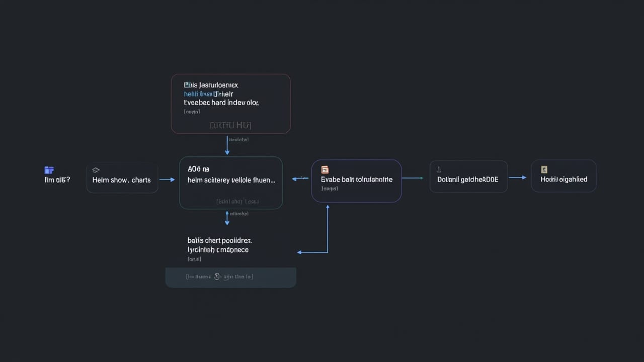This screenshot has width=644, height=362.
Task: Click the download arrow icon above 'Dollanil geldheRD0E'
Action: [x=438, y=170]
